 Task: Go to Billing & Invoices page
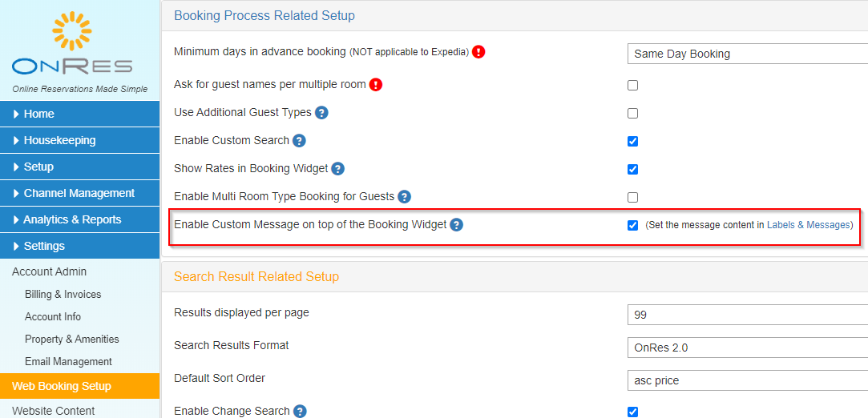(x=63, y=294)
